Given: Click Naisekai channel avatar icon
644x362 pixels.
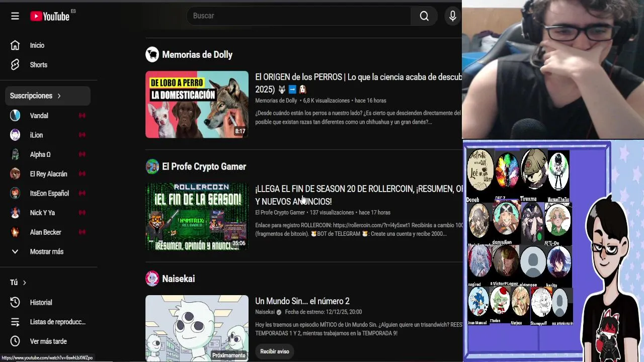Looking at the screenshot, I should (x=152, y=279).
